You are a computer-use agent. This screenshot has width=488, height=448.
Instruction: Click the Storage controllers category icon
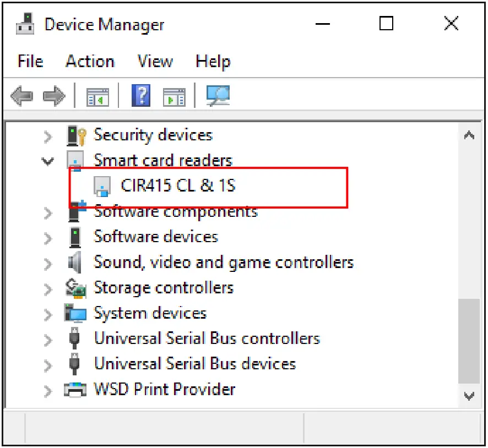[75, 288]
